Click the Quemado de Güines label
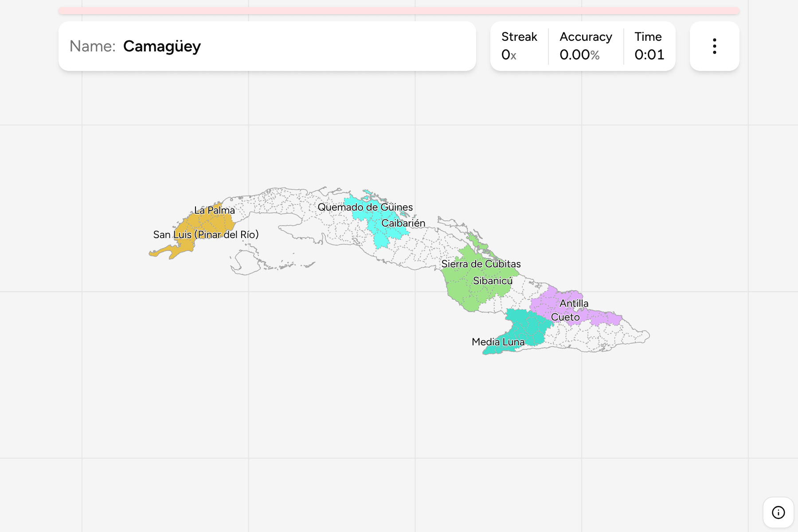798x532 pixels. pos(365,207)
